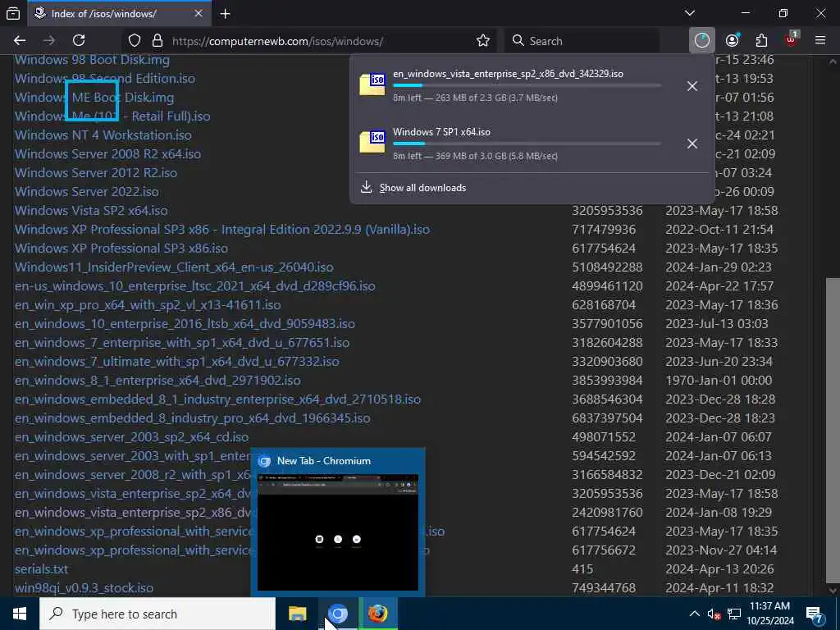Cancel the Windows 7 SP1 x64 download
Screen dimensions: 840x630
click(692, 144)
